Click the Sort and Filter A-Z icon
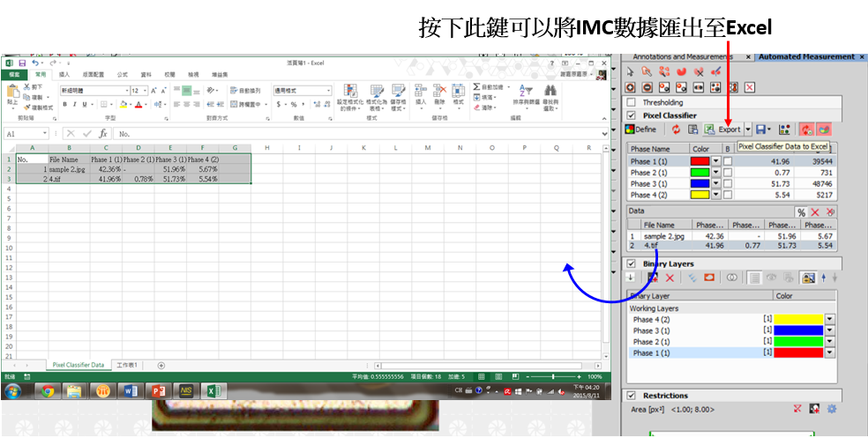This screenshot has width=868, height=438. pyautogui.click(x=526, y=91)
